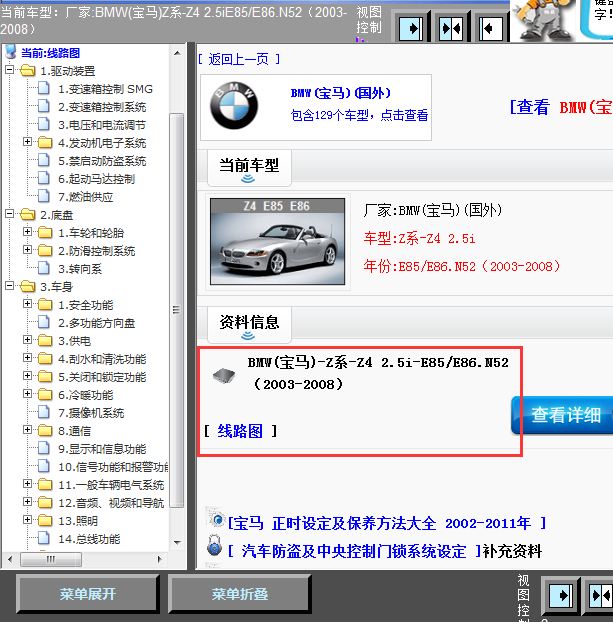Screen dimensions: 613x622
Task: Click the top view control right-arrow icon
Action: [410, 29]
